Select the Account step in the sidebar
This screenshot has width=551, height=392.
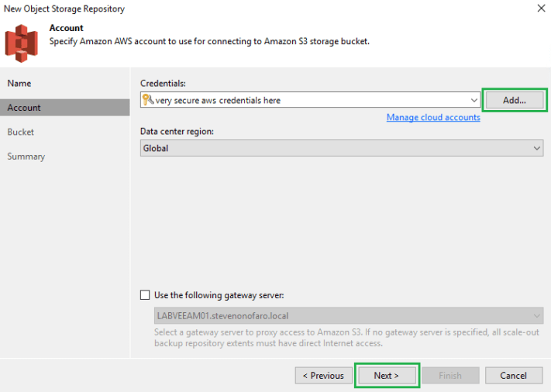click(25, 108)
